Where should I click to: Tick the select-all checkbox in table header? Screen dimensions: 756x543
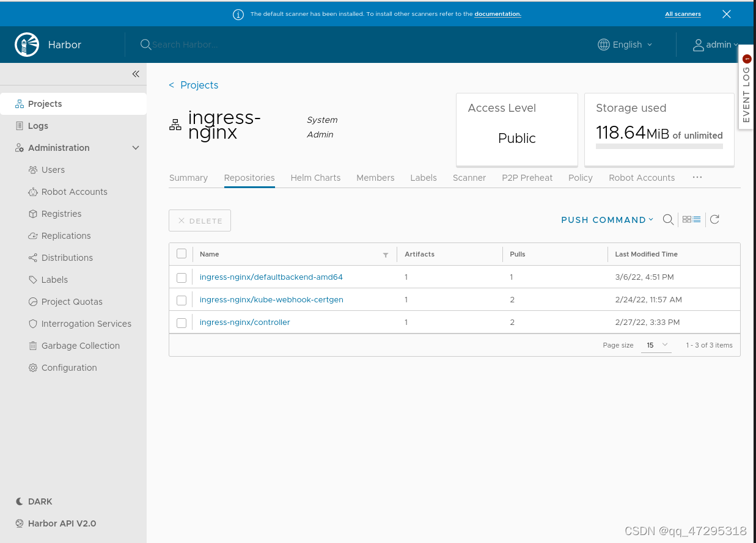(x=182, y=253)
